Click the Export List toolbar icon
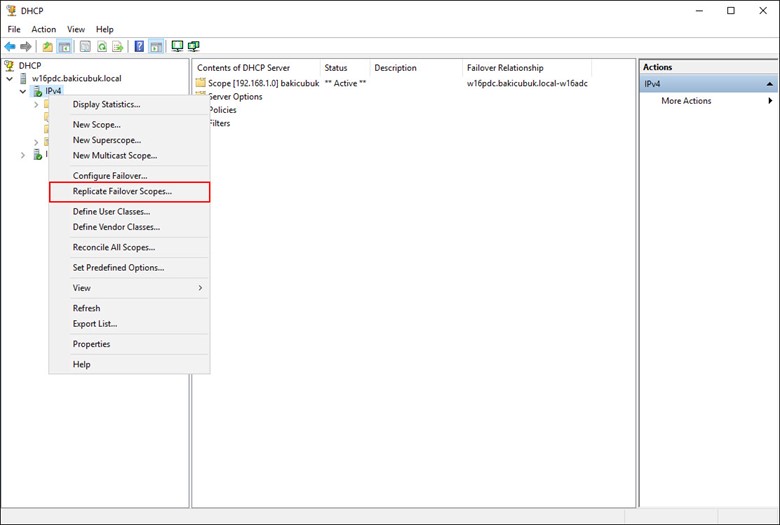 tap(117, 46)
